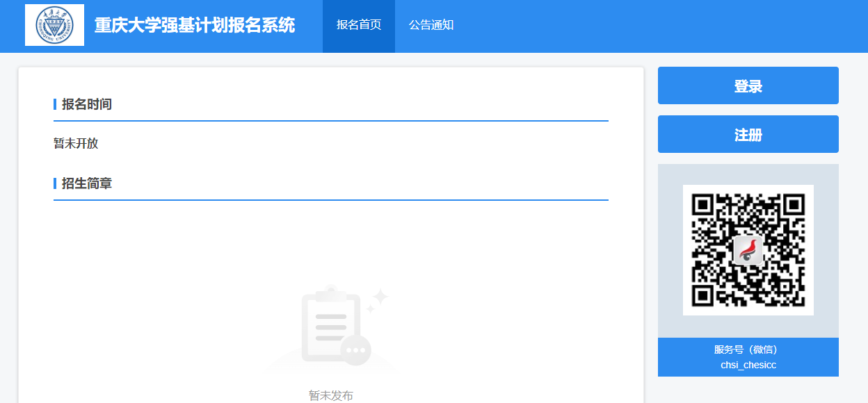This screenshot has width=868, height=403.
Task: Click the 招生简章 section heading
Action: tap(87, 183)
